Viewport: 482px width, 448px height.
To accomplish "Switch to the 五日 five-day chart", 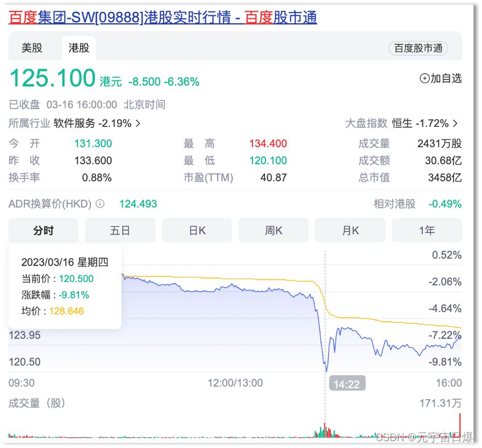I will tap(120, 230).
